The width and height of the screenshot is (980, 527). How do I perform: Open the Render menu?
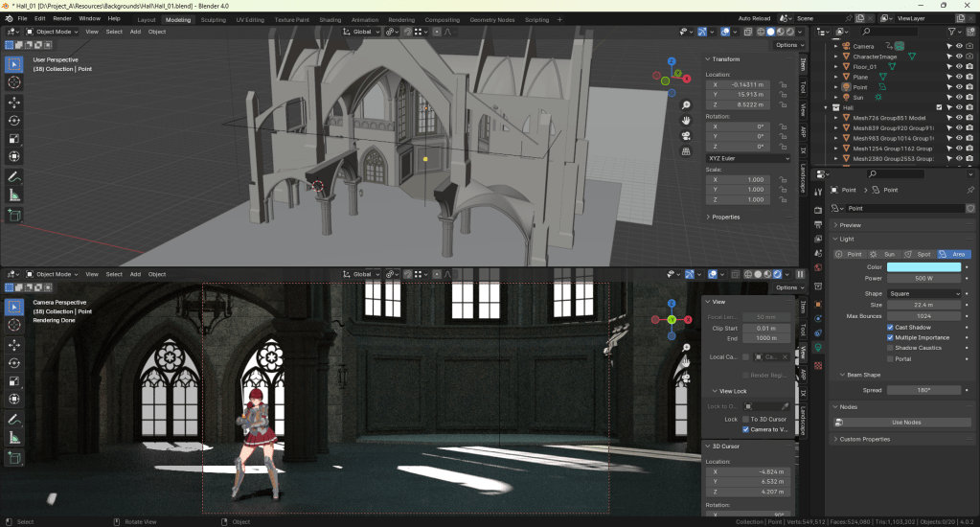[62, 18]
